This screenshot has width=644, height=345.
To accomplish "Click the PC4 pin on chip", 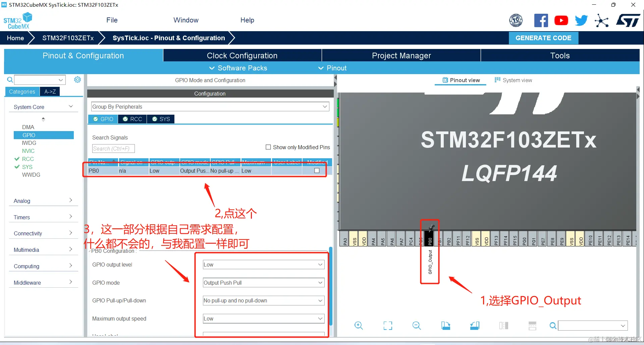I will coord(411,238).
